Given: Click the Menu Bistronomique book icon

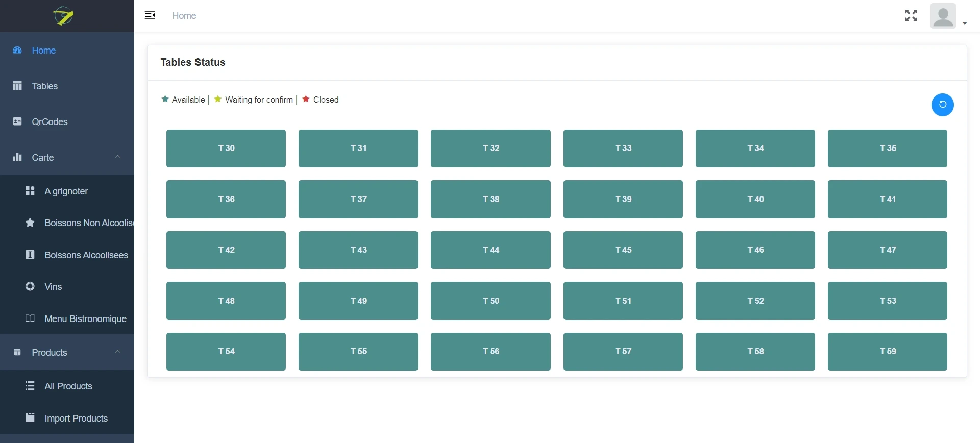Looking at the screenshot, I should point(30,318).
